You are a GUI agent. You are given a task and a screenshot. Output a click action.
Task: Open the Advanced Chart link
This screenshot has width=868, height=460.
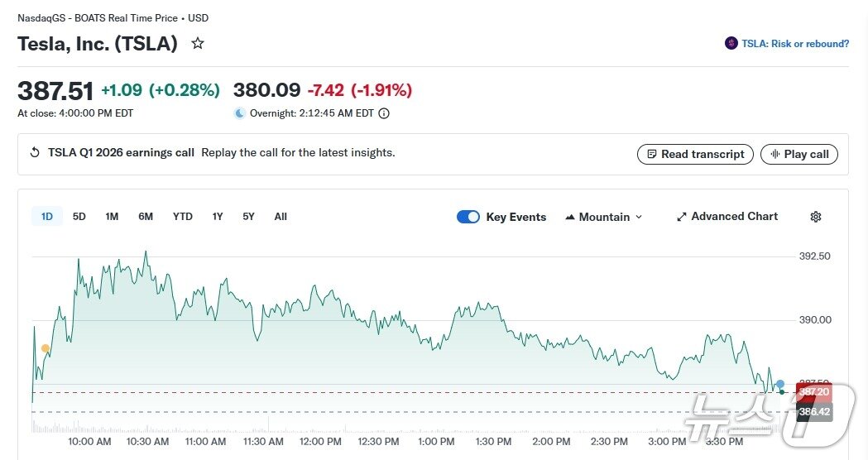727,217
